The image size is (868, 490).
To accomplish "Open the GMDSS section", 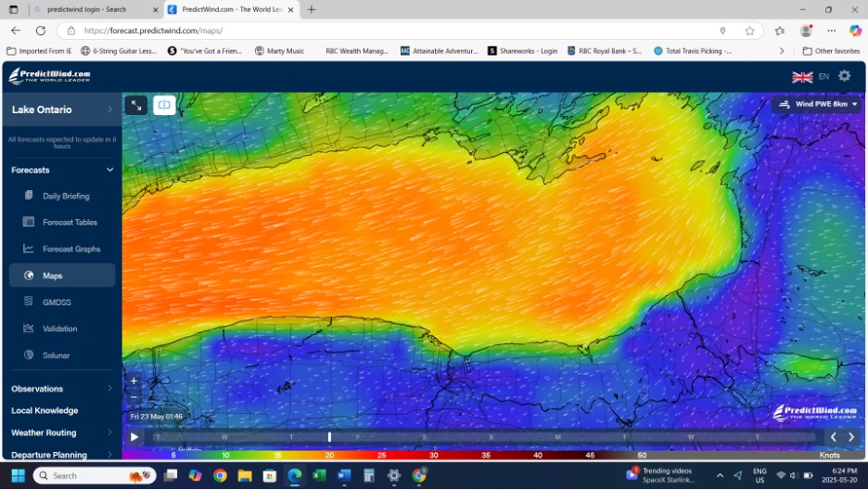I will coord(57,303).
